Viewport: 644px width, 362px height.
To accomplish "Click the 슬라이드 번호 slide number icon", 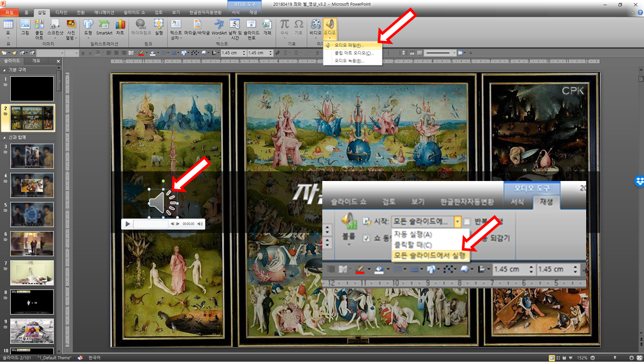I will pyautogui.click(x=251, y=29).
